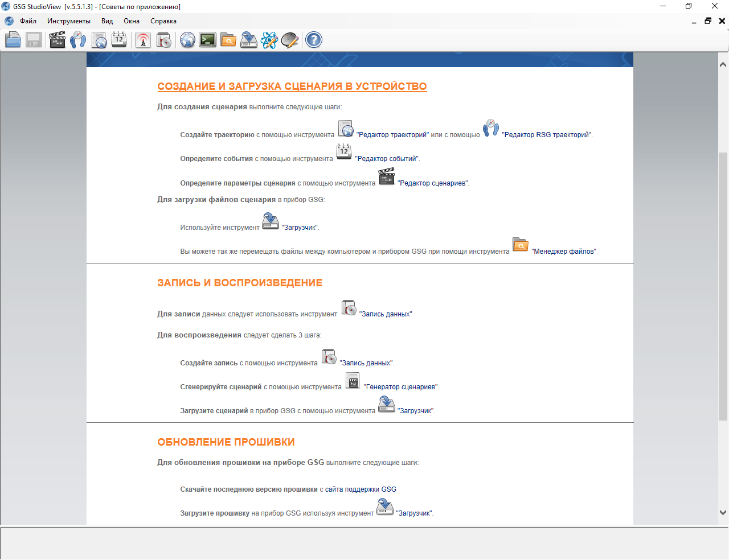
Task: Click the uploader download-arrow toolbar icon
Action: coord(249,40)
